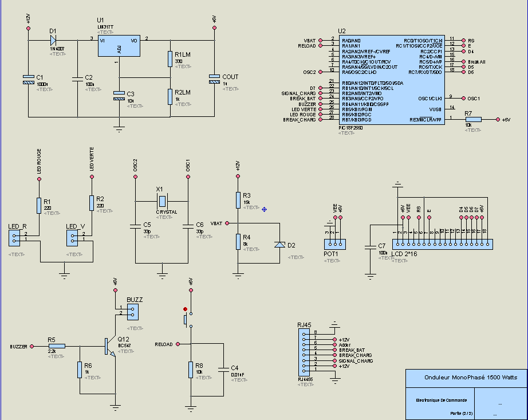Image resolution: width=528 pixels, height=420 pixels.
Task: Click the Adder terminal on RJ45 pin 6
Action: click(334, 344)
